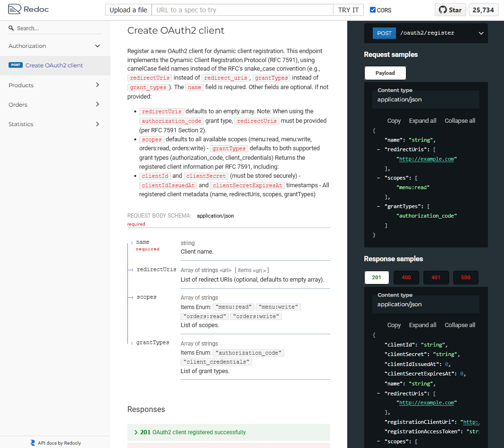Copy the response sample JSON
This screenshot has height=448, width=504.
pyautogui.click(x=394, y=325)
